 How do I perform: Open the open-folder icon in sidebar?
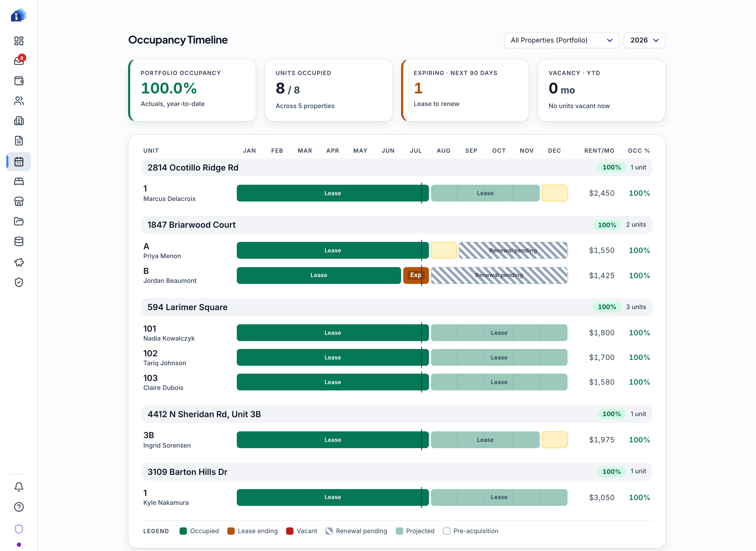click(19, 221)
